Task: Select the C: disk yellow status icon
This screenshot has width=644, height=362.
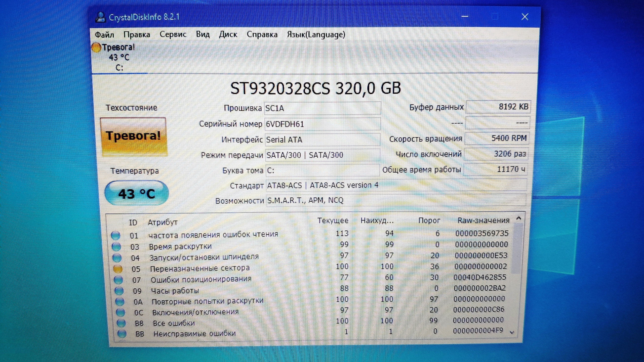Action: pos(96,48)
